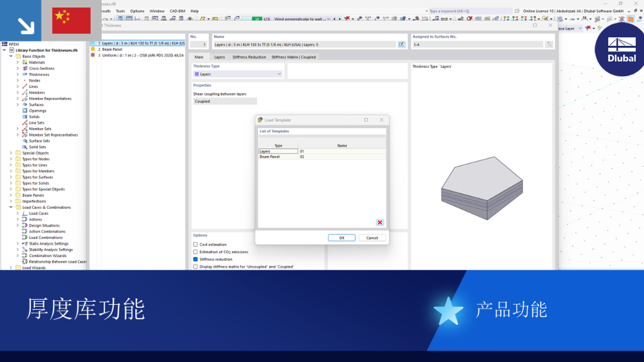Open the CAD-BIM menu

pyautogui.click(x=177, y=11)
